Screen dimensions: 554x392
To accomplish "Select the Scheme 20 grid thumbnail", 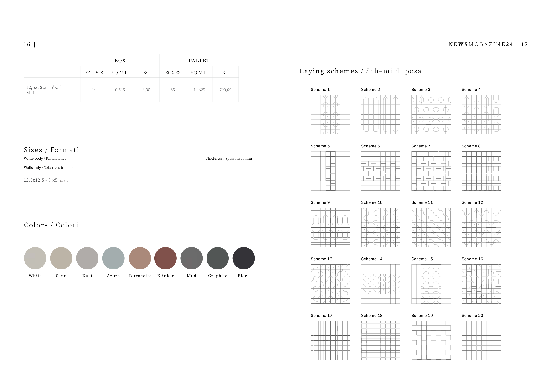I will tap(481, 340).
